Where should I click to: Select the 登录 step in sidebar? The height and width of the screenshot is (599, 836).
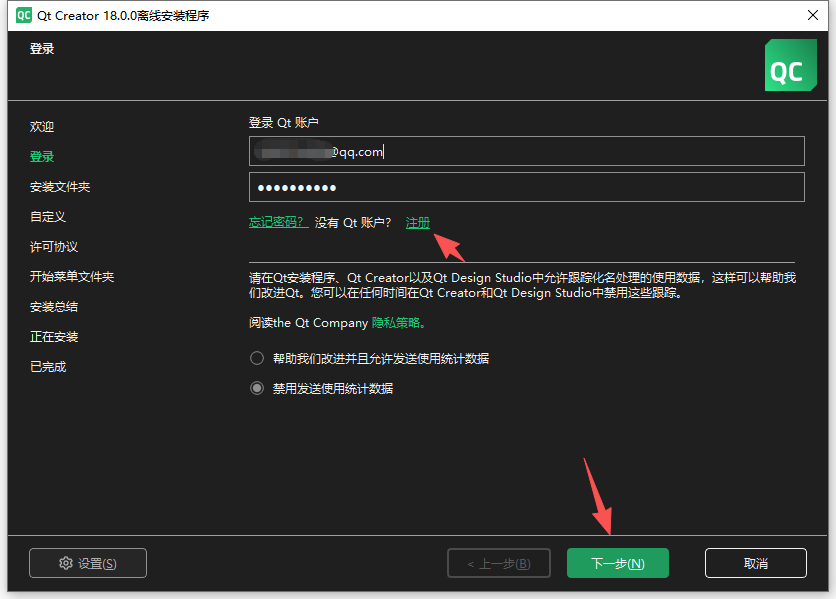(42, 156)
